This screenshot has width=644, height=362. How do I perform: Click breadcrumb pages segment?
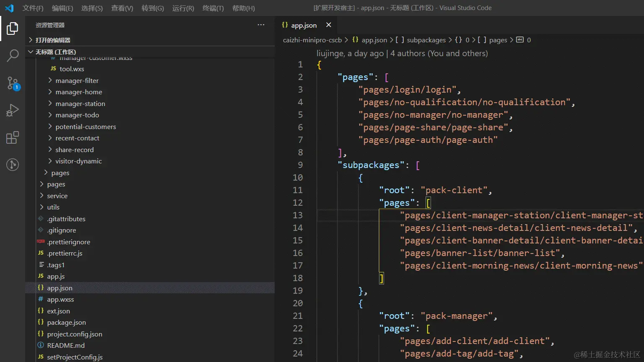(x=498, y=40)
